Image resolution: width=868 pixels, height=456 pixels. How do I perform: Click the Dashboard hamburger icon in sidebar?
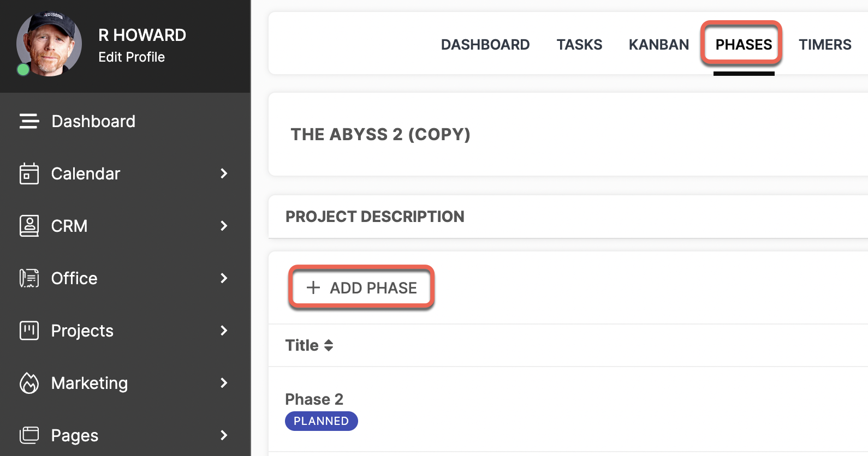pos(29,121)
